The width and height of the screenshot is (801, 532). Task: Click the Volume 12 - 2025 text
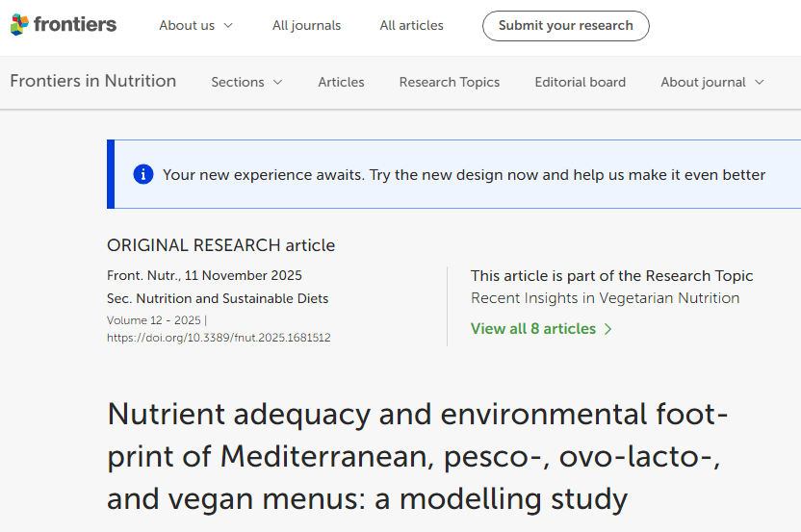point(154,319)
